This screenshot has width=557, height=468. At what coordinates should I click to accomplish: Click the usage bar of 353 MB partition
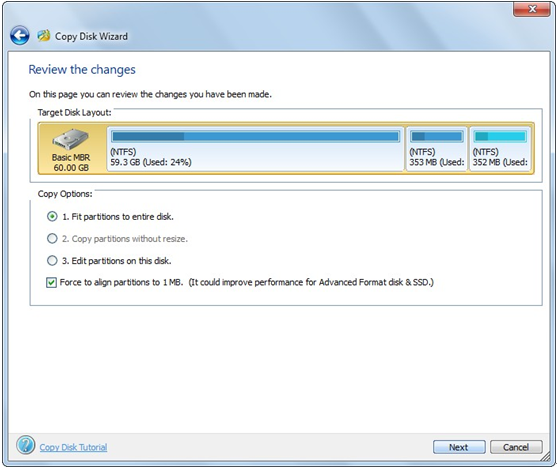pos(437,136)
